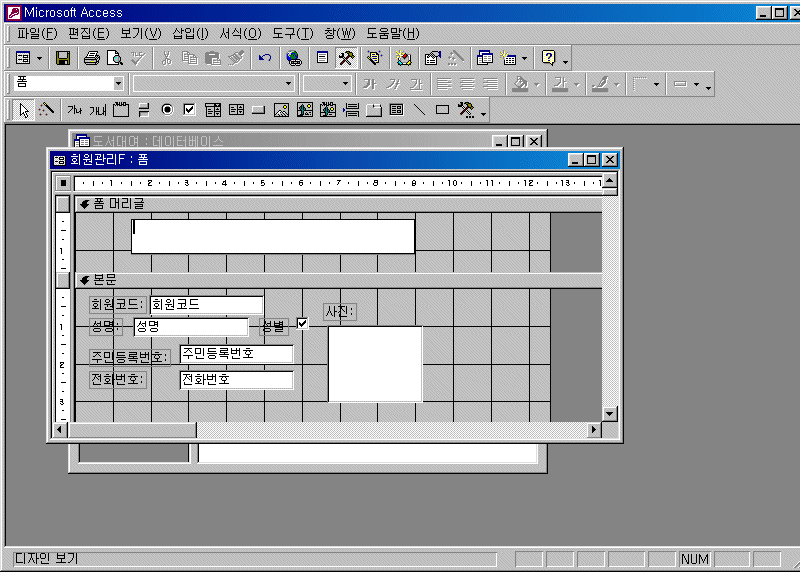800x572 pixels.
Task: Open More Controls in the toolbox
Action: [x=466, y=110]
